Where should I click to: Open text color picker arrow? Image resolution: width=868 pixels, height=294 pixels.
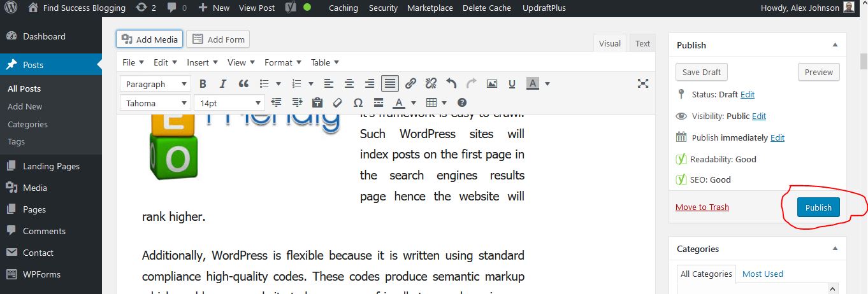point(413,102)
